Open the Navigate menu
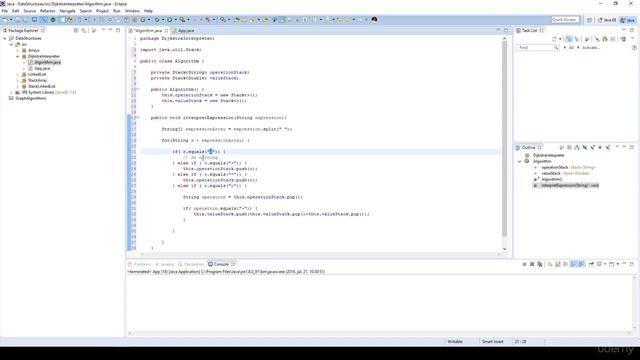Screen dimensions: 640x360 pos(67,11)
